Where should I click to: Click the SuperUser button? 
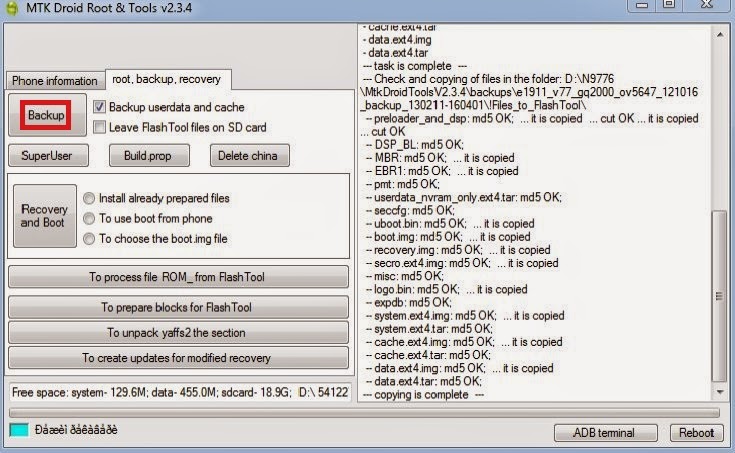(48, 156)
